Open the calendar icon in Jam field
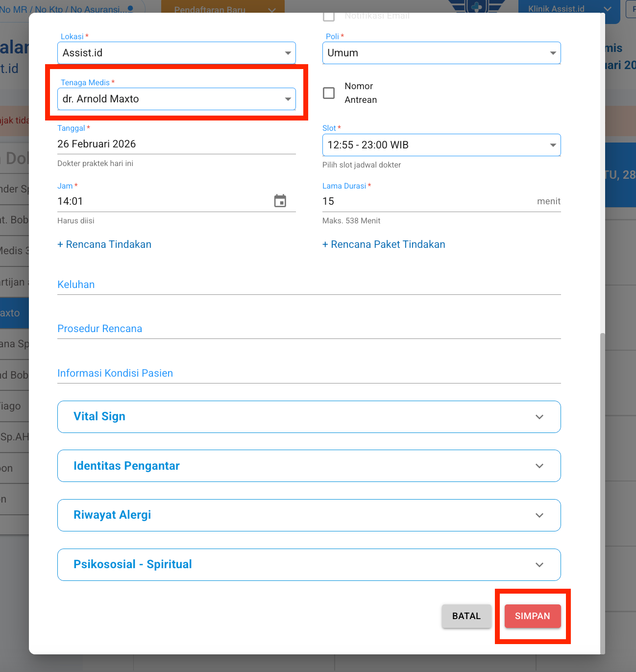The width and height of the screenshot is (636, 672). (280, 201)
